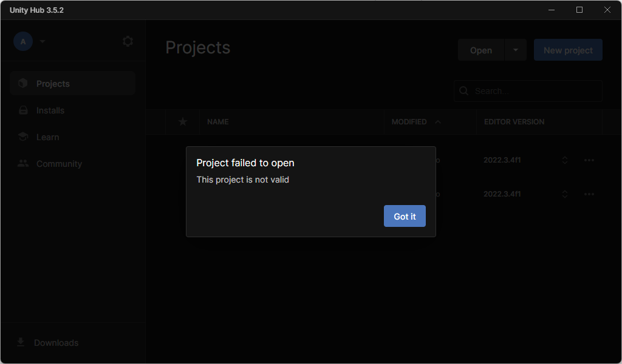The height and width of the screenshot is (364, 622).
Task: Open the search magnifier in the search bar
Action: tap(463, 90)
